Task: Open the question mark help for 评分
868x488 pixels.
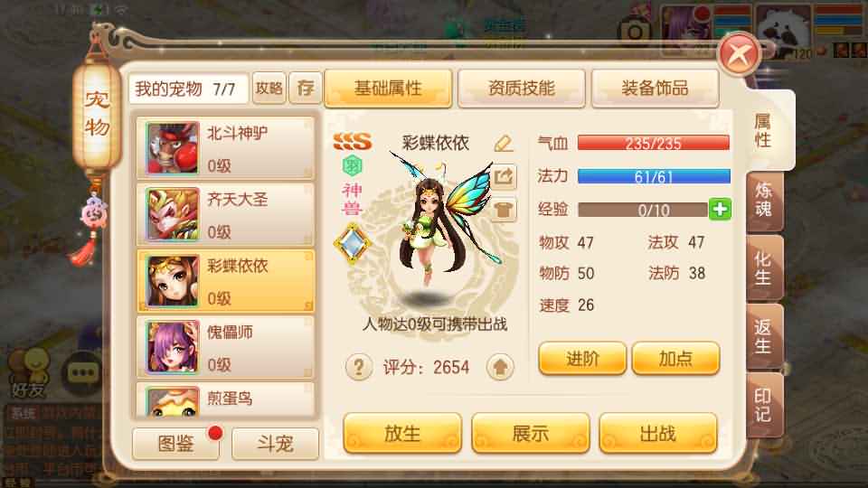Action: (x=359, y=367)
